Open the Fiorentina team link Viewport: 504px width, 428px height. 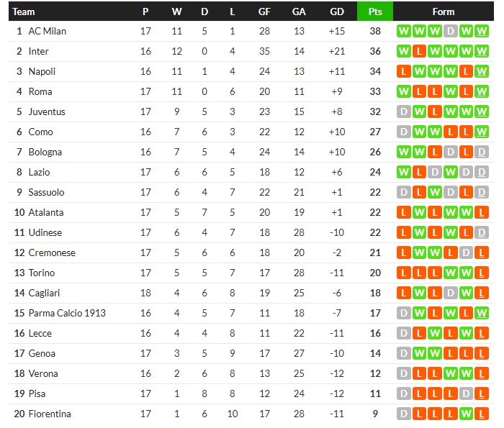coord(50,414)
